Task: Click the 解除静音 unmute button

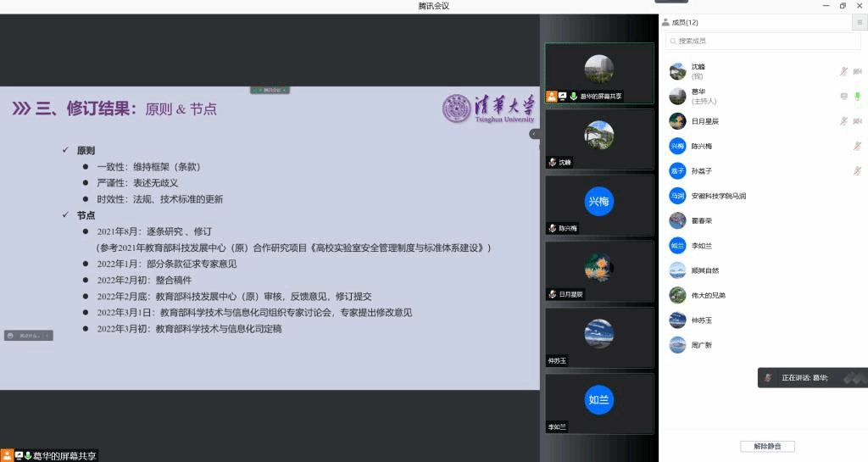Action: tap(767, 446)
